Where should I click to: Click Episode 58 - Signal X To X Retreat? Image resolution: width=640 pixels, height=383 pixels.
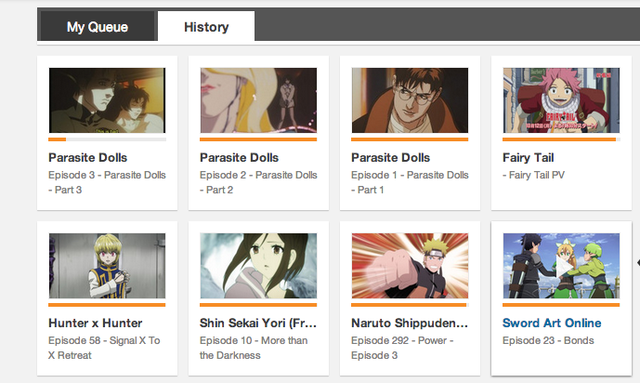[104, 348]
